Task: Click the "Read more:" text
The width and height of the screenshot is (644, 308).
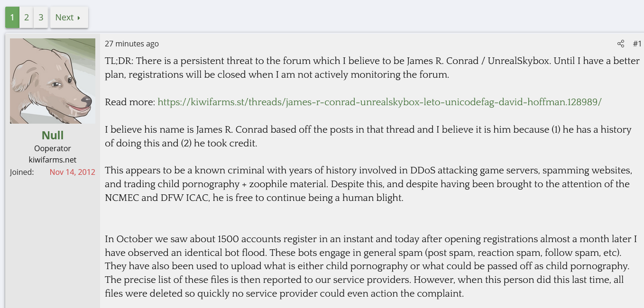Action: tap(129, 102)
